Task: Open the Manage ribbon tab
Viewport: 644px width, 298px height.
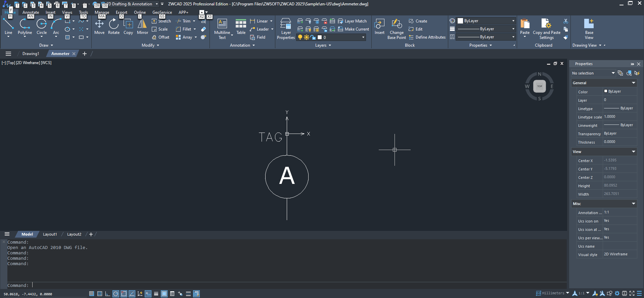Action: coord(102,12)
